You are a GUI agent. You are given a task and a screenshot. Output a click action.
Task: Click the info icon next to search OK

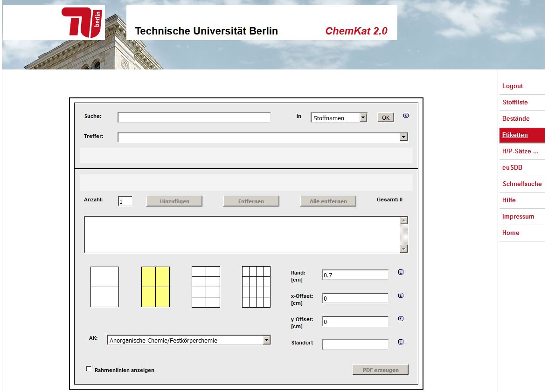coord(406,116)
